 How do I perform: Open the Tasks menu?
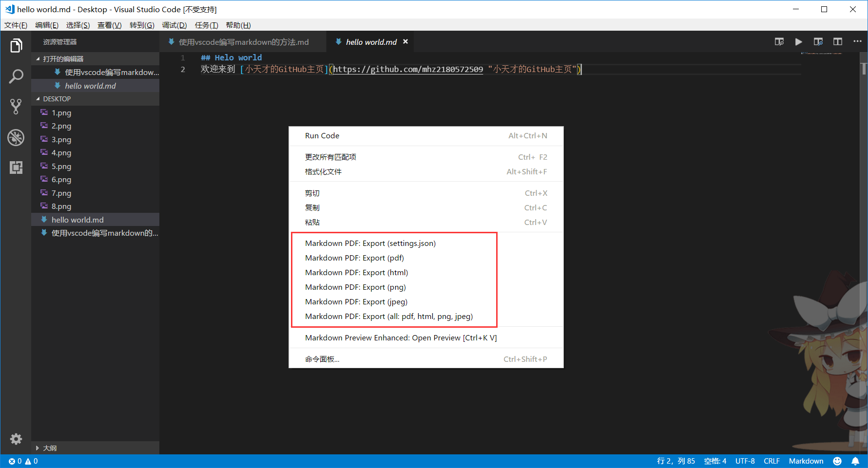coord(207,25)
